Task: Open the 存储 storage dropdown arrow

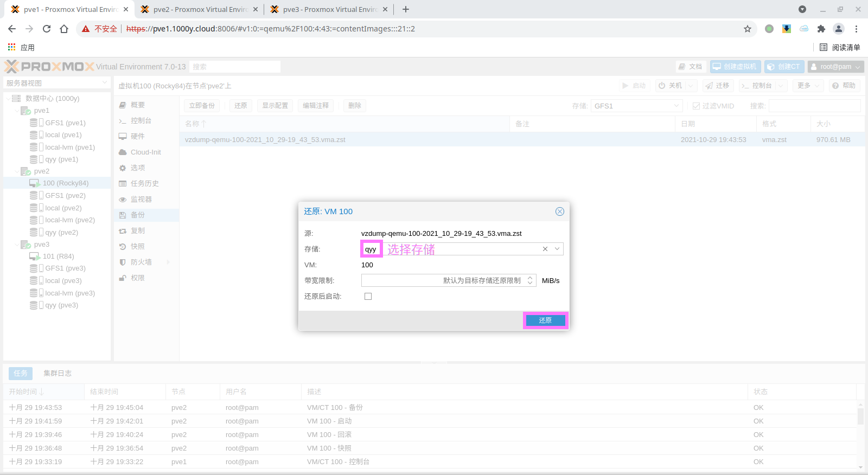Action: tap(557, 249)
